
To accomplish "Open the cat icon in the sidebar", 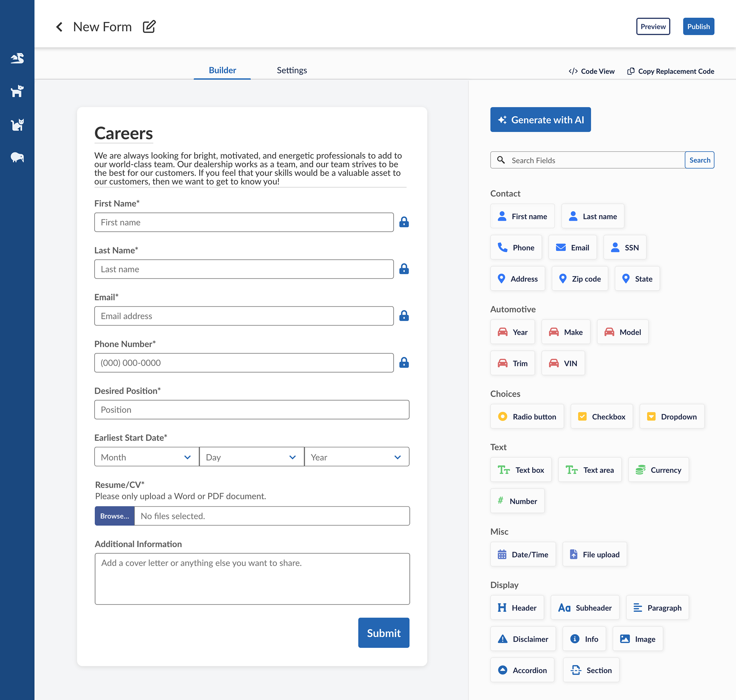I will pyautogui.click(x=17, y=125).
